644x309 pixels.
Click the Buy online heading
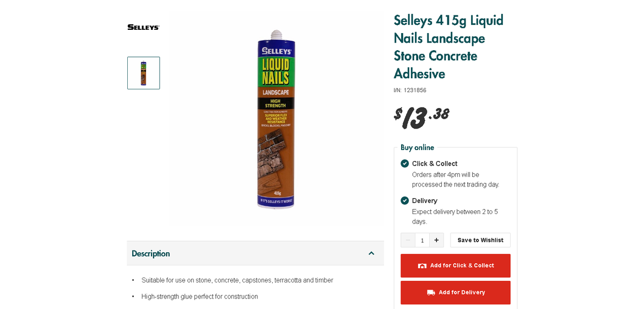tap(417, 147)
